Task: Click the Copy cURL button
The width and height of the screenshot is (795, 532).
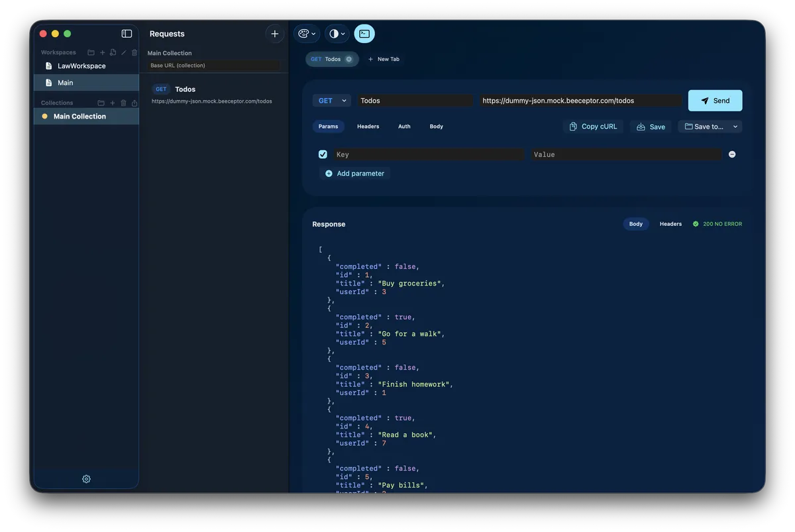Action: point(593,127)
